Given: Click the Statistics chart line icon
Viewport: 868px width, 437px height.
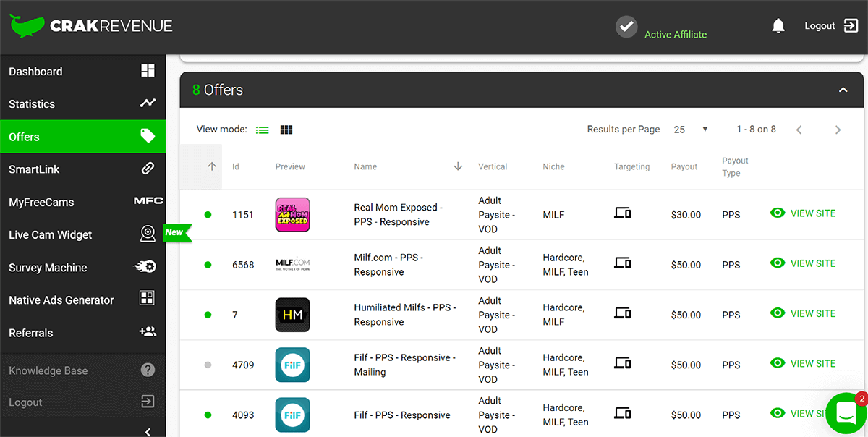Looking at the screenshot, I should [148, 103].
